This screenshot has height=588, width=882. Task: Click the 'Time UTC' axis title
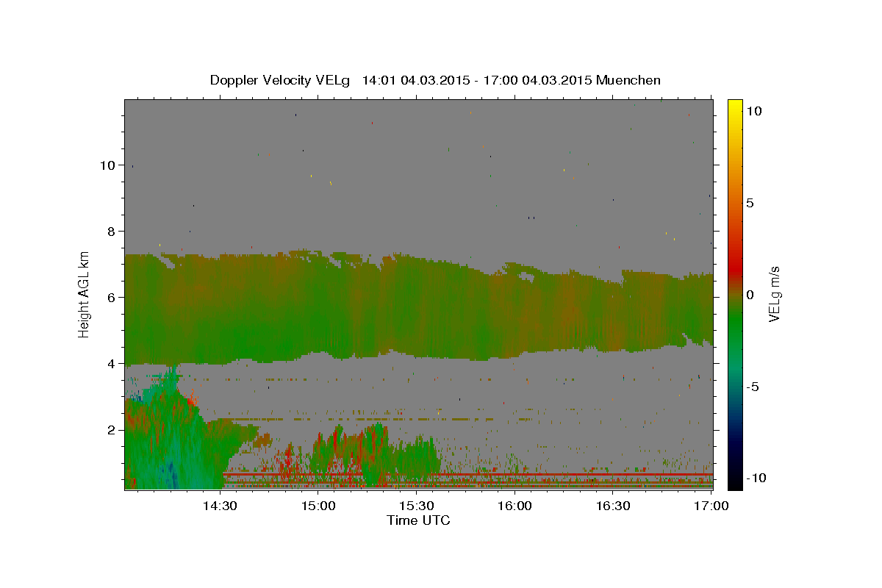tap(418, 520)
